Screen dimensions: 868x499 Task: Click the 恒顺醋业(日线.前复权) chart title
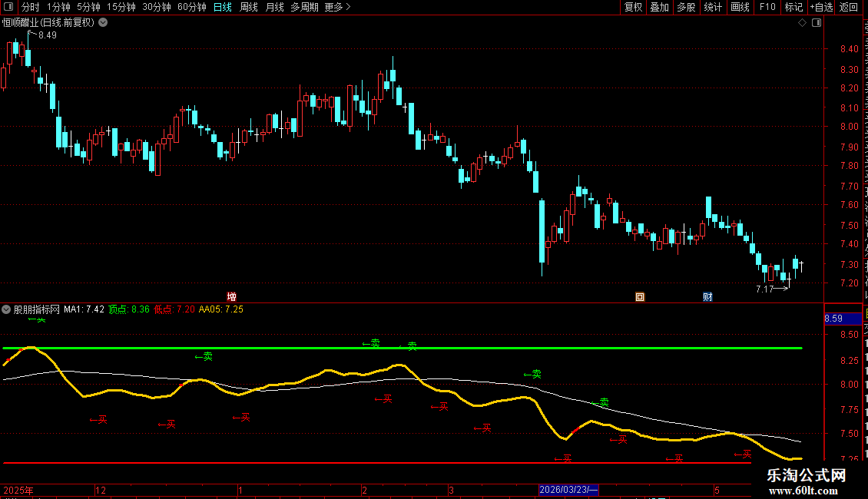pos(48,23)
